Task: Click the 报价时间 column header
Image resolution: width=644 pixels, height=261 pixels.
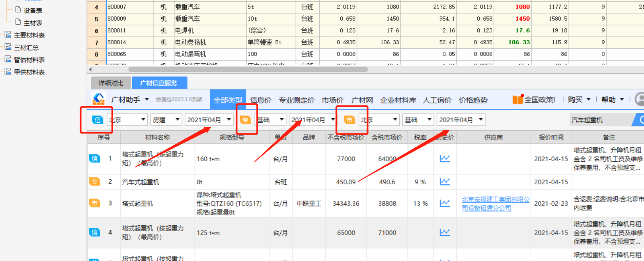Action: coord(551,137)
